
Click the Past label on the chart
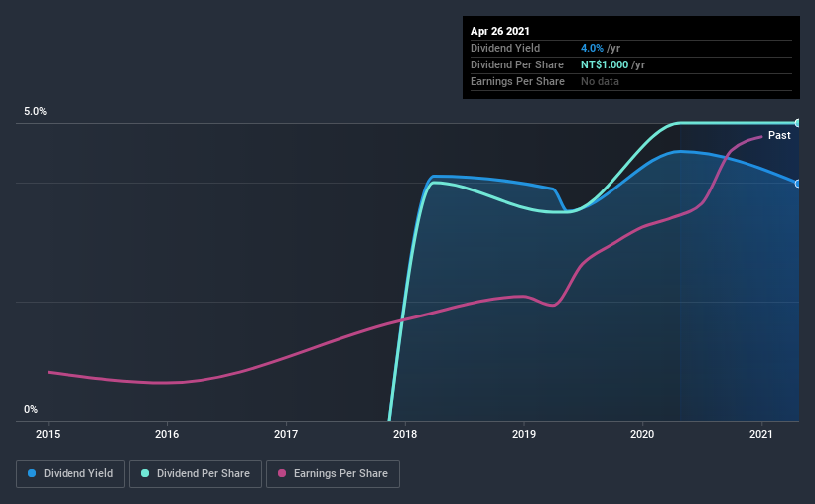(779, 135)
